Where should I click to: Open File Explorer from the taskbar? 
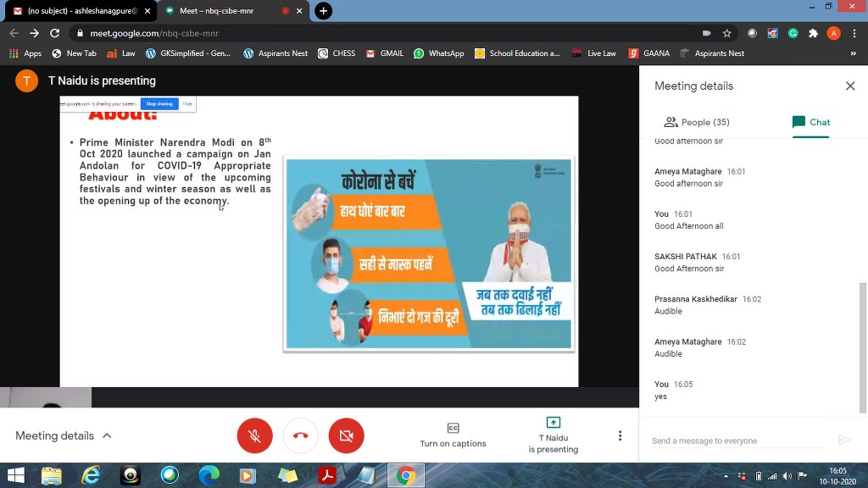(52, 475)
